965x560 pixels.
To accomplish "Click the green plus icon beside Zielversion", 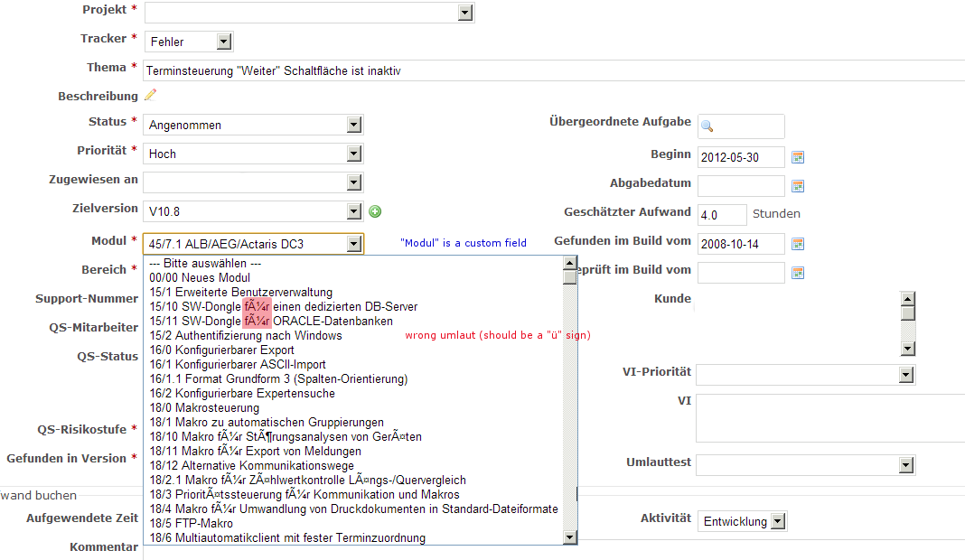I will (x=375, y=211).
